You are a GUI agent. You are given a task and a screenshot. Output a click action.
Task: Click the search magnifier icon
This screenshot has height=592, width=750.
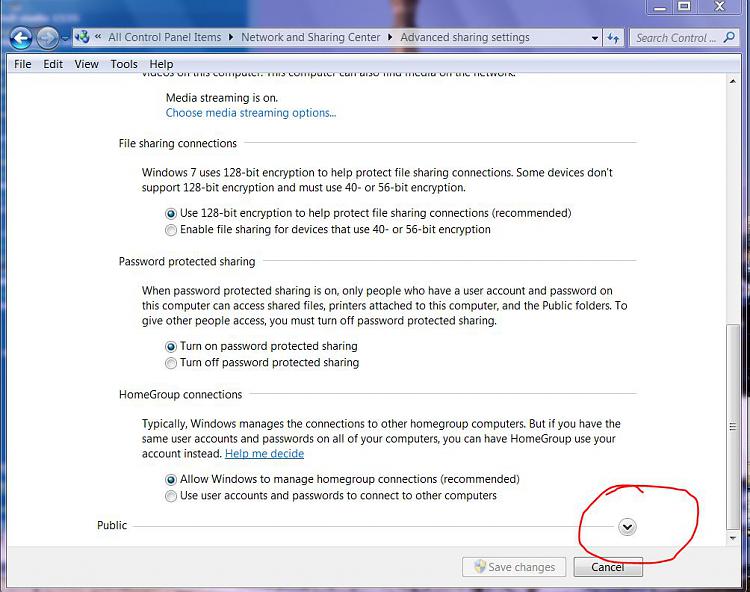coord(729,37)
